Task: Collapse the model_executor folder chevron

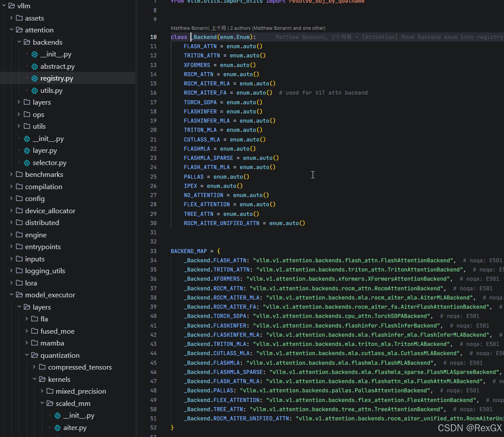Action: tap(11, 295)
